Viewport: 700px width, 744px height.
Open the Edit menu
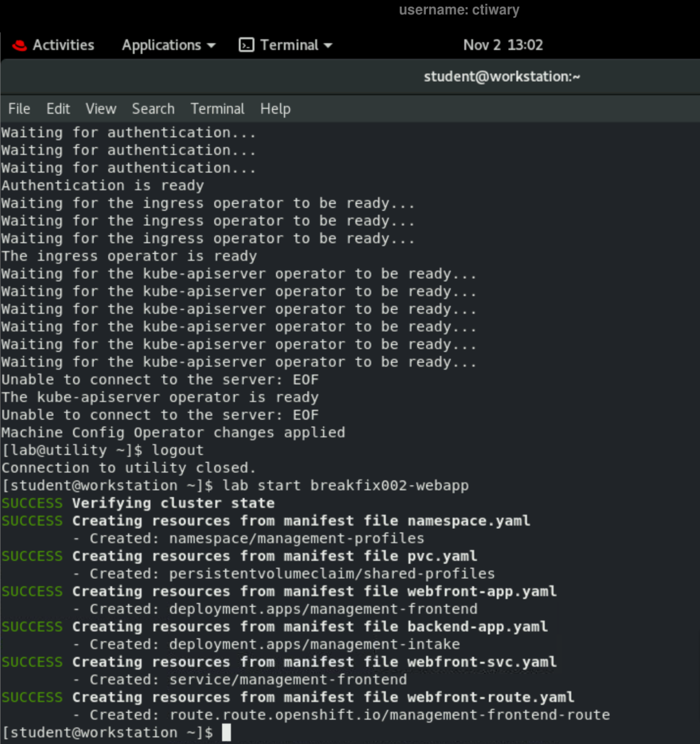pyautogui.click(x=58, y=109)
